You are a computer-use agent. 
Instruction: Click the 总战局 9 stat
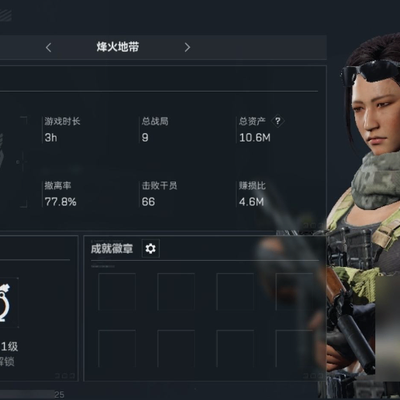[x=155, y=130]
